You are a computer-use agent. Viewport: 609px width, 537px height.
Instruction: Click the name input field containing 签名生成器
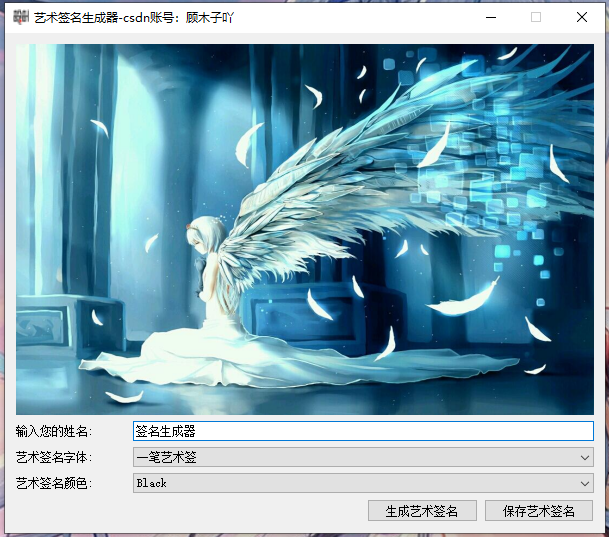(363, 431)
